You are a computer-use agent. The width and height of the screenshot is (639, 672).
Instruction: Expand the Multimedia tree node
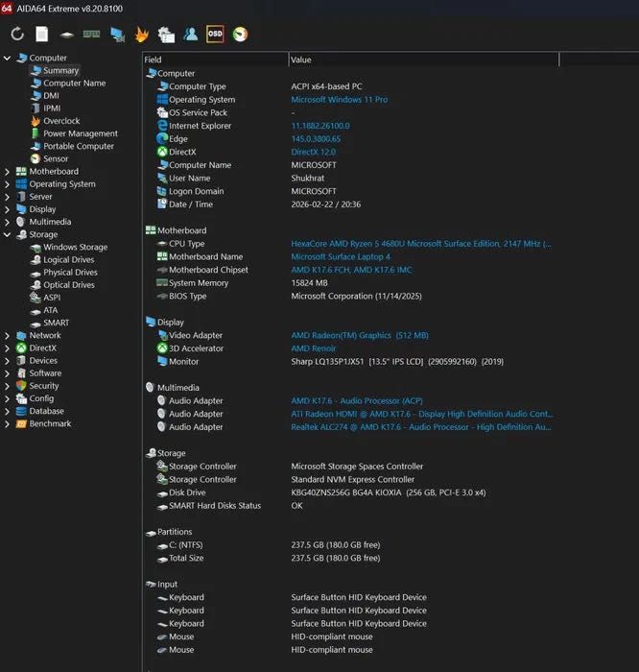[x=7, y=222]
